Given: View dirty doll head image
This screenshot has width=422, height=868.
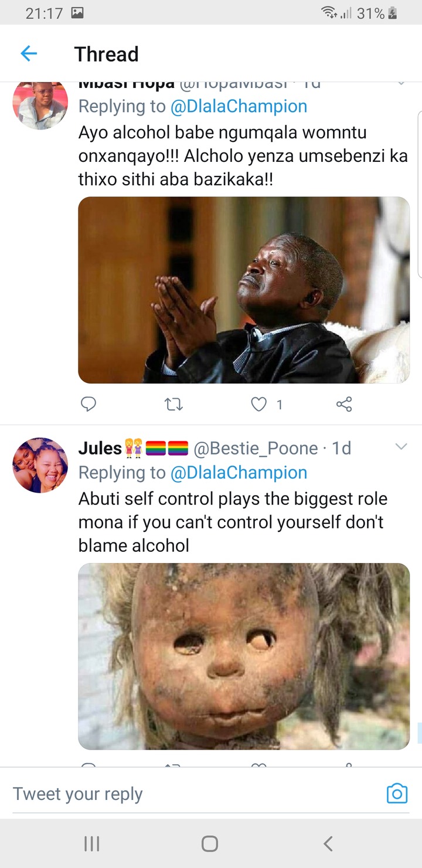Looking at the screenshot, I should pyautogui.click(x=244, y=656).
